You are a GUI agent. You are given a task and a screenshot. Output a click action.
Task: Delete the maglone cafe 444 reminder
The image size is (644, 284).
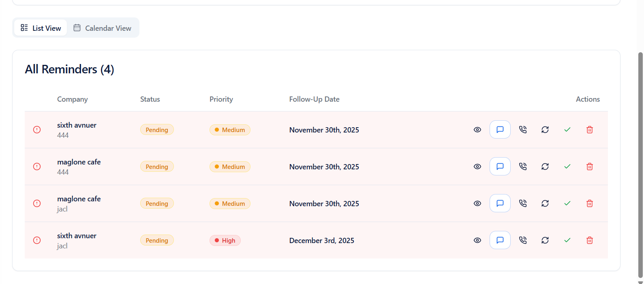click(589, 166)
